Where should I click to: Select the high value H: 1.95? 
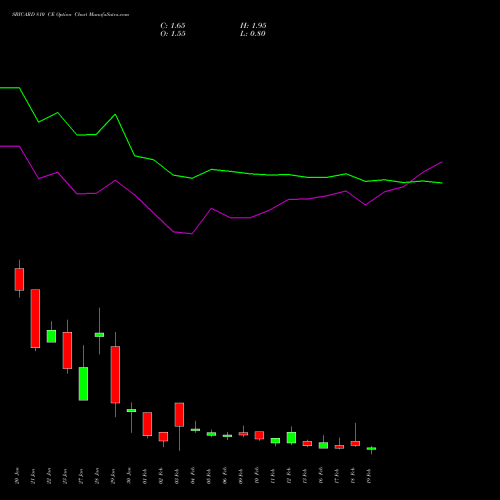[253, 26]
